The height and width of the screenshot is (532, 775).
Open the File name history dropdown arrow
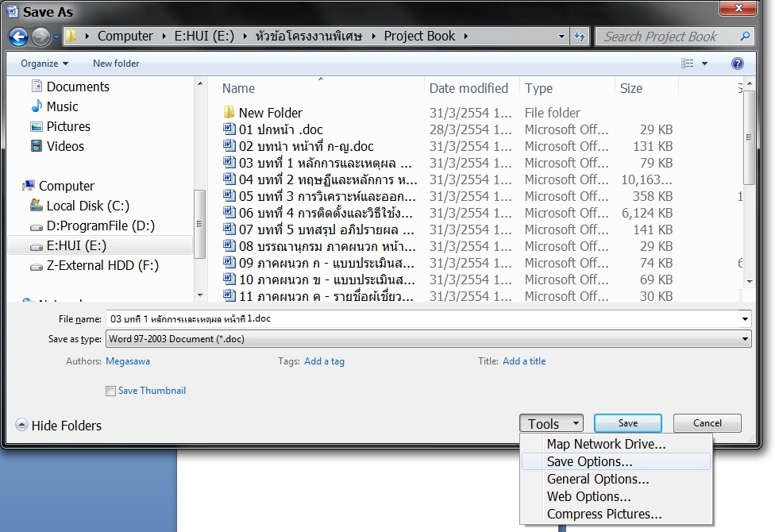pos(744,319)
